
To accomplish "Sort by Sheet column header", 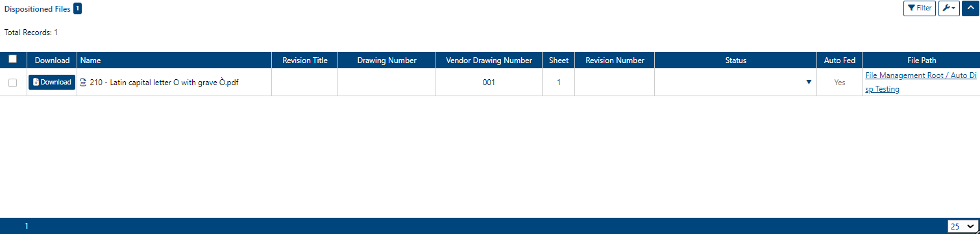I will 559,60.
